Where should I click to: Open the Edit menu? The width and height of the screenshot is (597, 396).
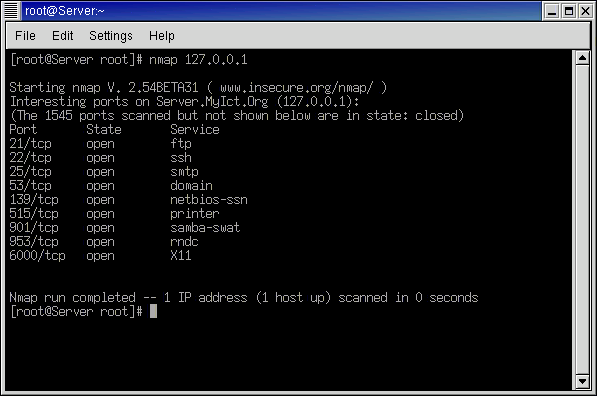[x=62, y=36]
